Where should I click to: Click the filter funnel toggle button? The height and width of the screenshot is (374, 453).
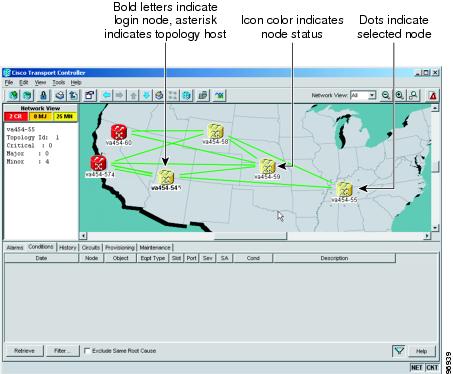399,351
